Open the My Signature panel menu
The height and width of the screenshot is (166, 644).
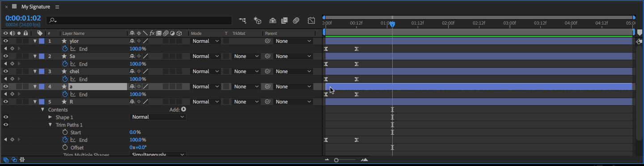[57, 7]
